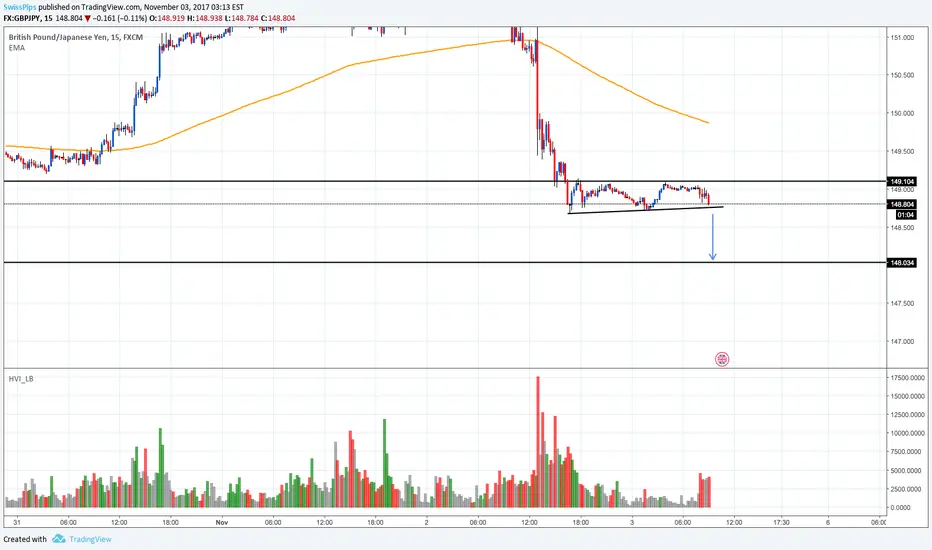Screen dimensions: 932x550
Task: Click the 17:30 time axis label
Action: click(x=781, y=523)
